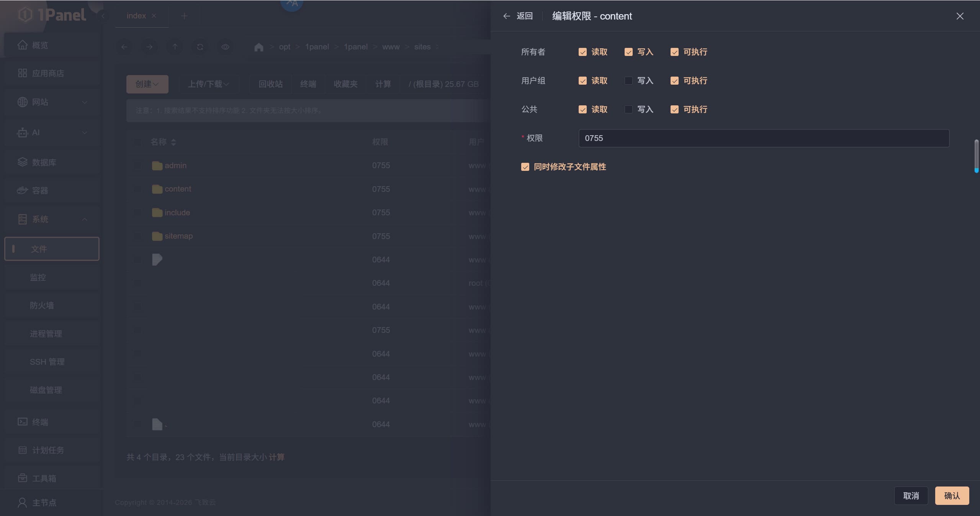The height and width of the screenshot is (516, 980).
Task: Click the home icon in path breadcrumb
Action: 258,47
